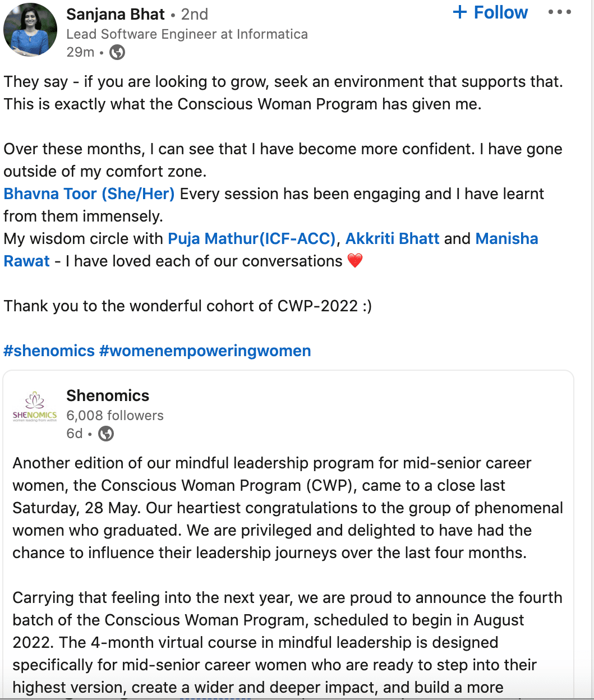Click the Lead Software Engineer at Informatica headline
The image size is (594, 700).
[x=187, y=34]
